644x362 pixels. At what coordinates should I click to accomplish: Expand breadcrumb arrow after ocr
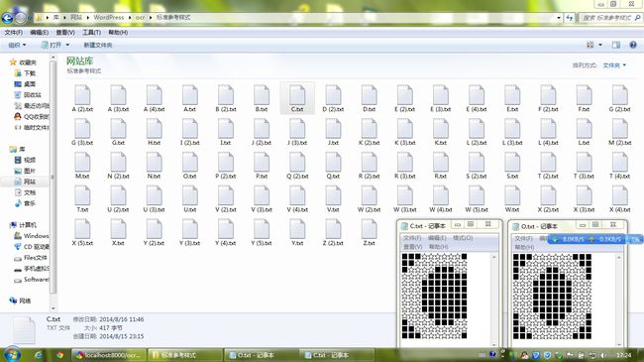click(151, 18)
